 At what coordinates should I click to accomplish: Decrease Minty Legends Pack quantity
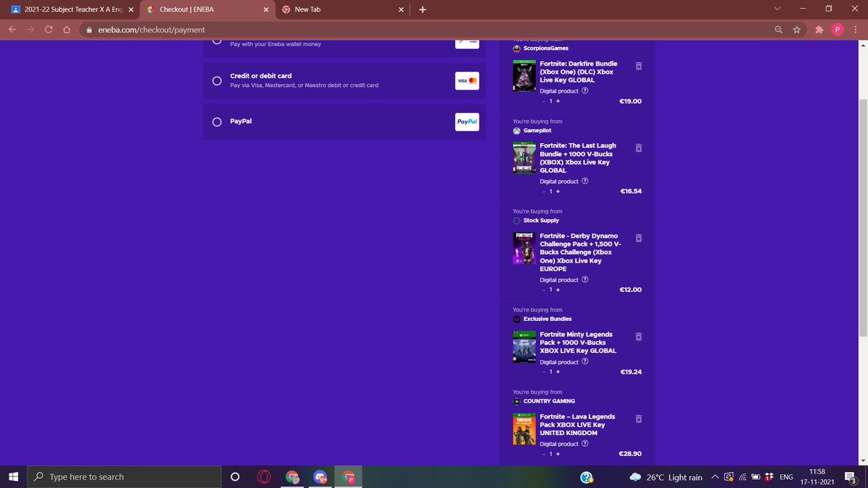pyautogui.click(x=544, y=372)
